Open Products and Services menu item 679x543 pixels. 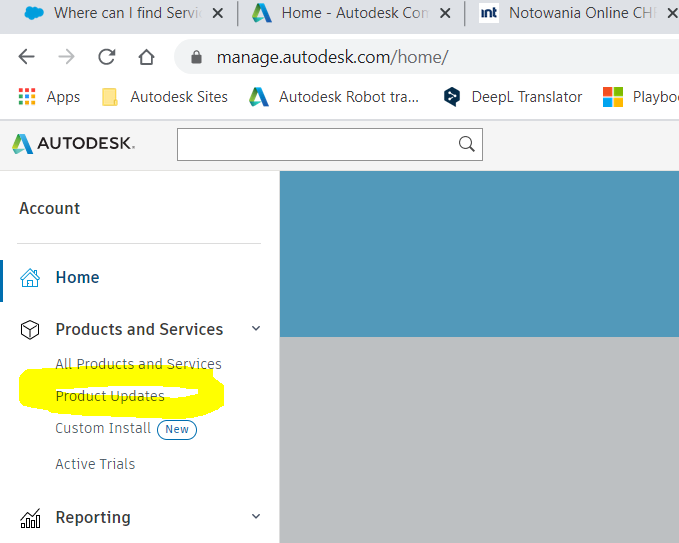coord(139,330)
